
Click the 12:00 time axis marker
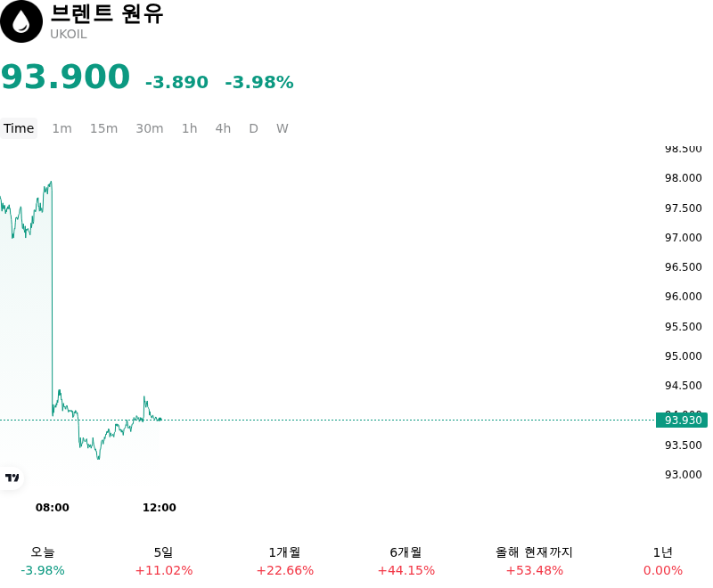pyautogui.click(x=160, y=507)
